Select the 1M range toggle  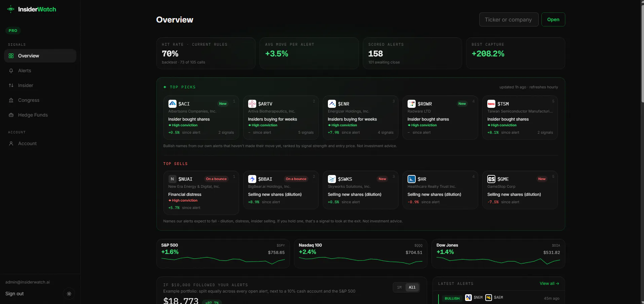coord(399,287)
